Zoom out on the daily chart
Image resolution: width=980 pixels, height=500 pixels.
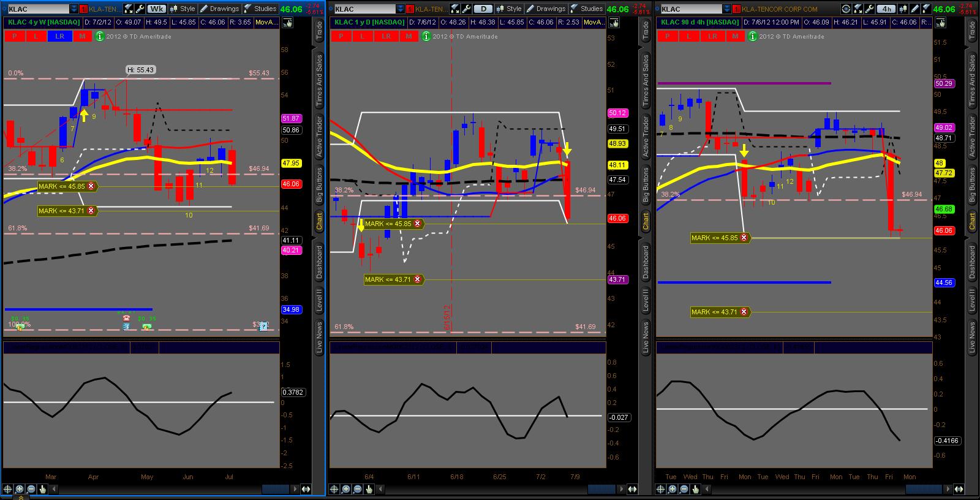pos(358,489)
